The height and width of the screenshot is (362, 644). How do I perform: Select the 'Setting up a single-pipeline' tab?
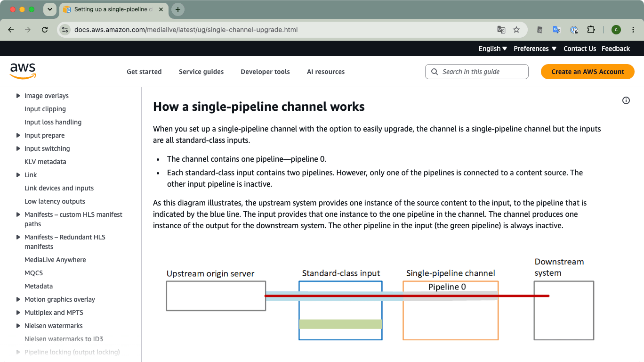click(x=113, y=9)
